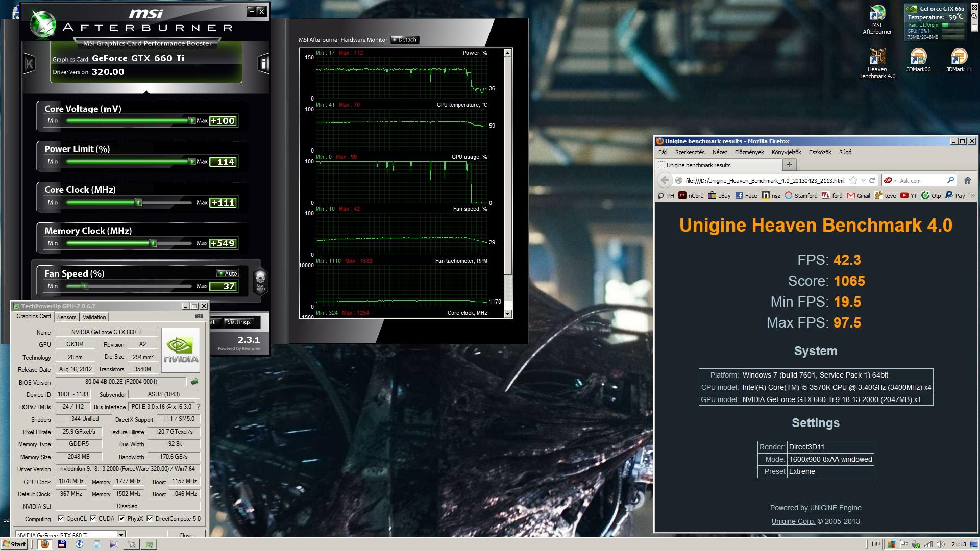Viewport: 980px width, 551px height.
Task: Switch to the Sensors tab
Action: click(66, 317)
